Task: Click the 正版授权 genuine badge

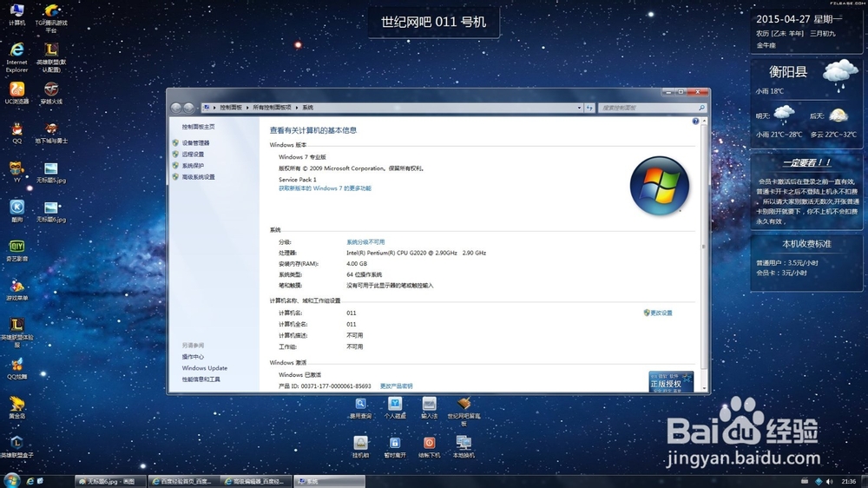Action: [x=671, y=382]
